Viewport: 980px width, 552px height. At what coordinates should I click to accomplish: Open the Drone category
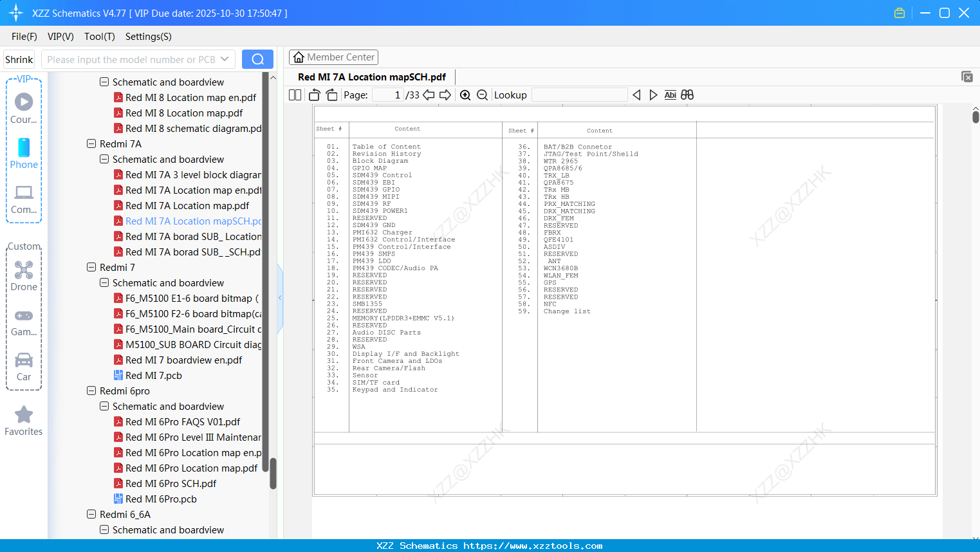point(24,276)
